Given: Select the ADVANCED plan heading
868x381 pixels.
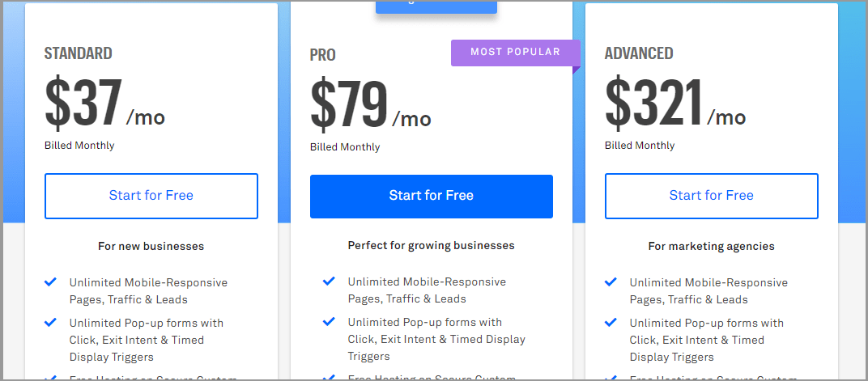Looking at the screenshot, I should pos(639,53).
